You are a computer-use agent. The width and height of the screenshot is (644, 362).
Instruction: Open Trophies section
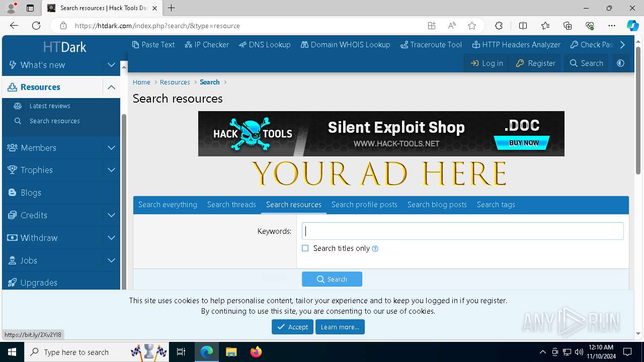36,170
